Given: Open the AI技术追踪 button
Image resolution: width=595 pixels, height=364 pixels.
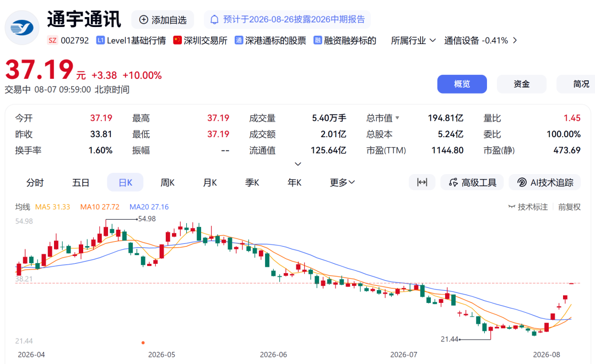Looking at the screenshot, I should click(x=545, y=182).
